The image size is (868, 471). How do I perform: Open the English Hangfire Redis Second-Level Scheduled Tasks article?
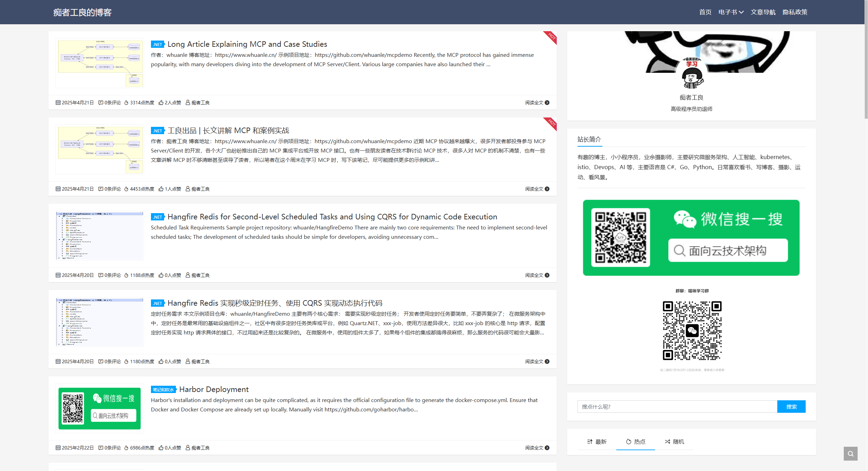coord(332,217)
